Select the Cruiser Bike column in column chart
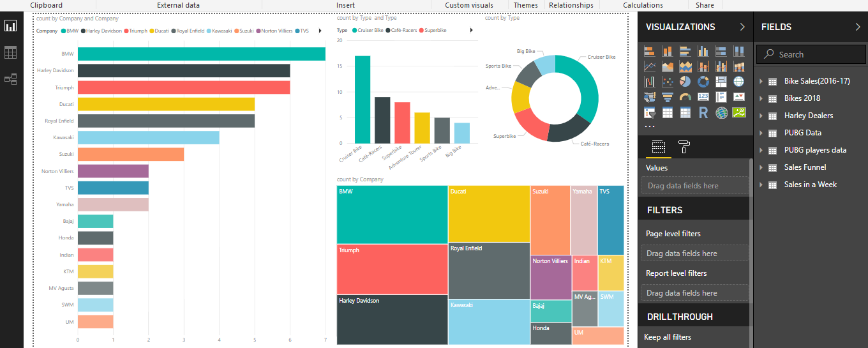 point(363,100)
